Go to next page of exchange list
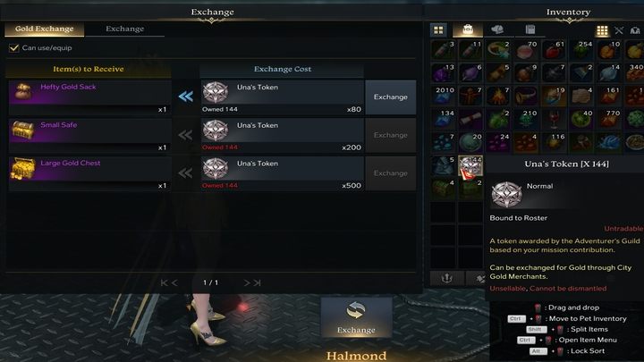Viewport: 644px width, 362px height. pyautogui.click(x=247, y=282)
